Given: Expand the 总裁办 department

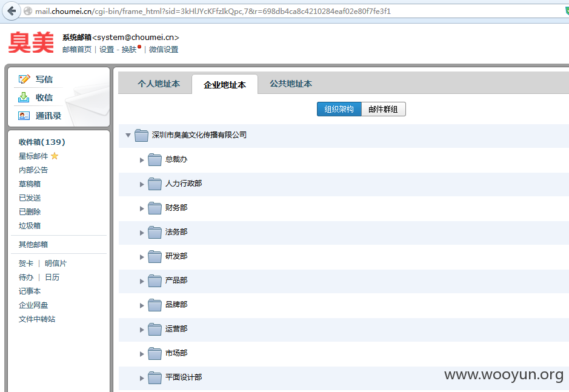Looking at the screenshot, I should tap(142, 160).
